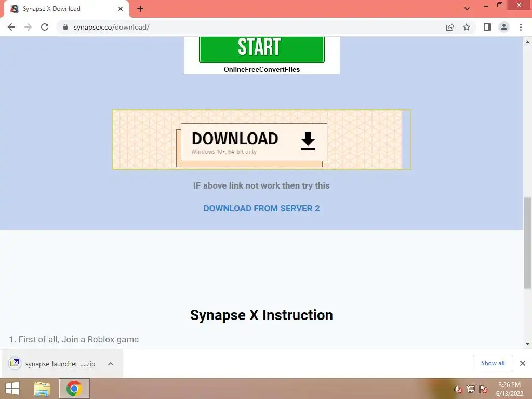This screenshot has width=532, height=399.
Task: Click the scrollbar down arrow
Action: pos(527,344)
